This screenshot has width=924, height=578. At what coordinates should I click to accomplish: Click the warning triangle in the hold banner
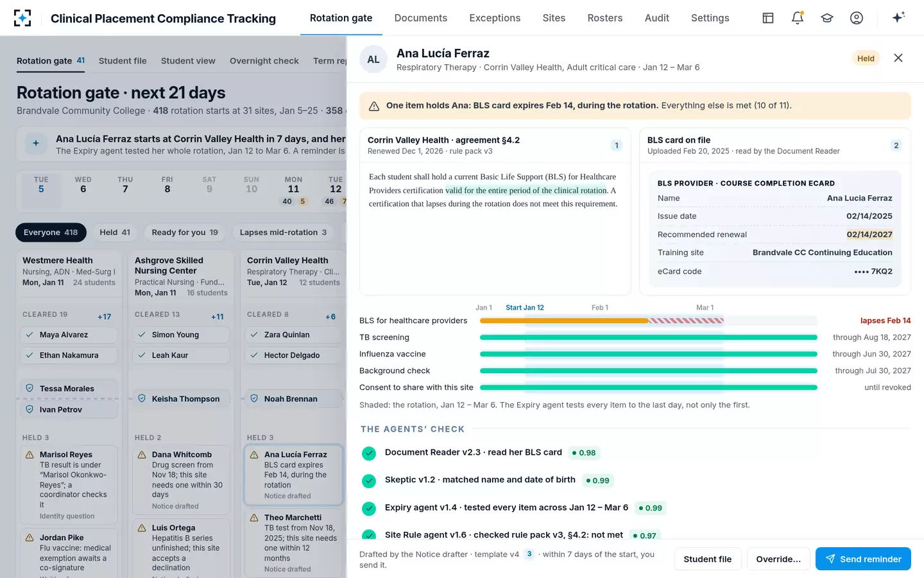coord(373,106)
